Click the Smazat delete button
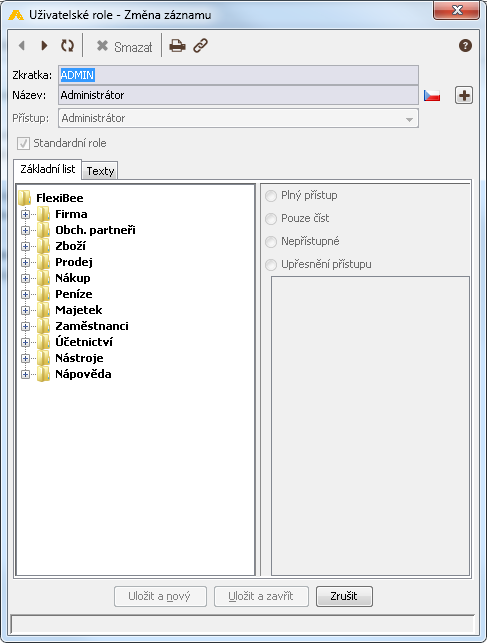487x643 pixels. click(x=124, y=46)
